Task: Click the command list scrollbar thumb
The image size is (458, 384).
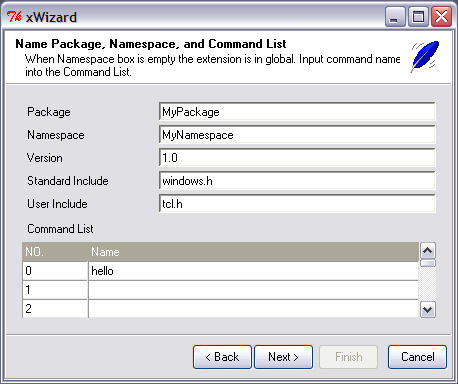Action: (x=428, y=263)
